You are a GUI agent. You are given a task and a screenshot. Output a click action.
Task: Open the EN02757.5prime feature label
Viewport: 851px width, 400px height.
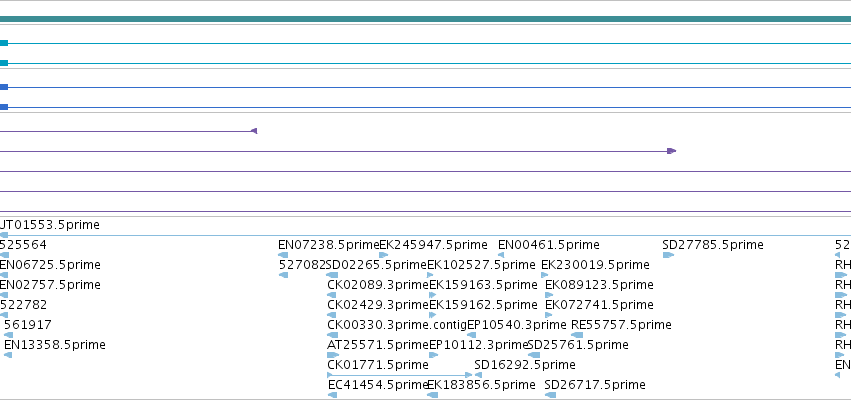50,285
